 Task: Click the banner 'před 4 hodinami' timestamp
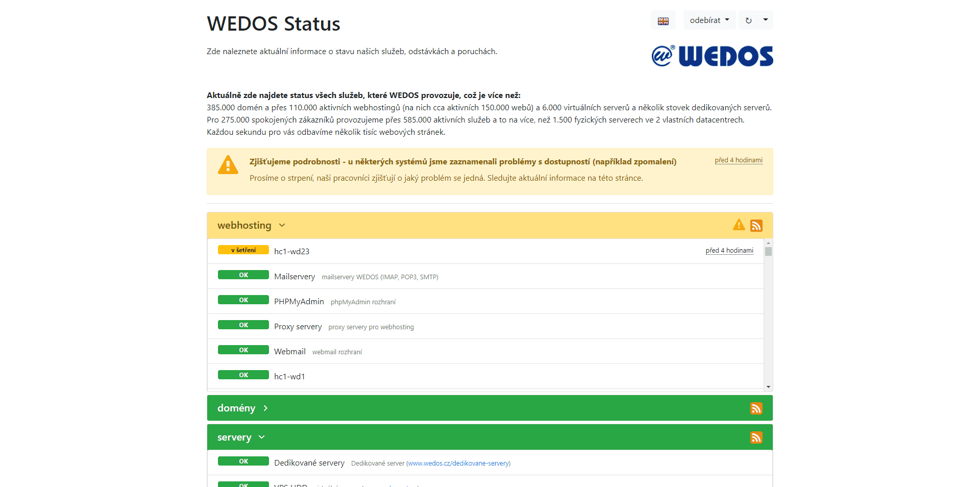click(x=738, y=160)
